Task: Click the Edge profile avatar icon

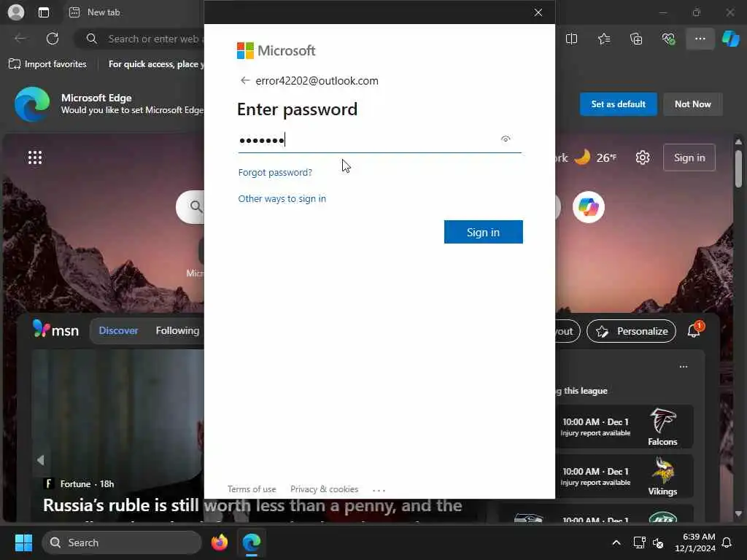Action: pyautogui.click(x=16, y=12)
